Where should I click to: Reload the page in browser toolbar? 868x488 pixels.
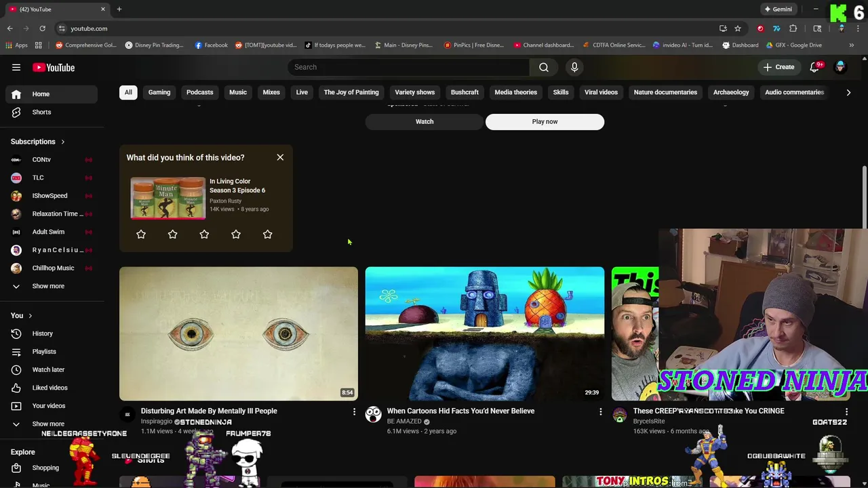coord(42,28)
